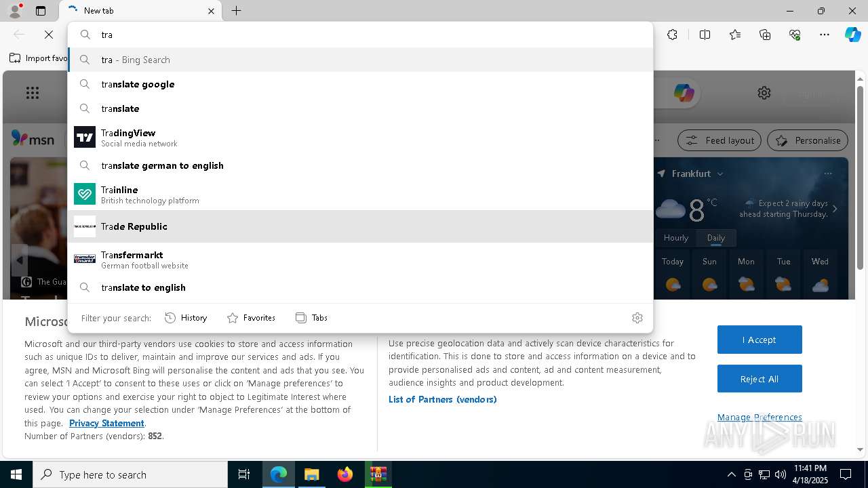The image size is (868, 488).
Task: Open Manage Preferences link
Action: pyautogui.click(x=759, y=417)
